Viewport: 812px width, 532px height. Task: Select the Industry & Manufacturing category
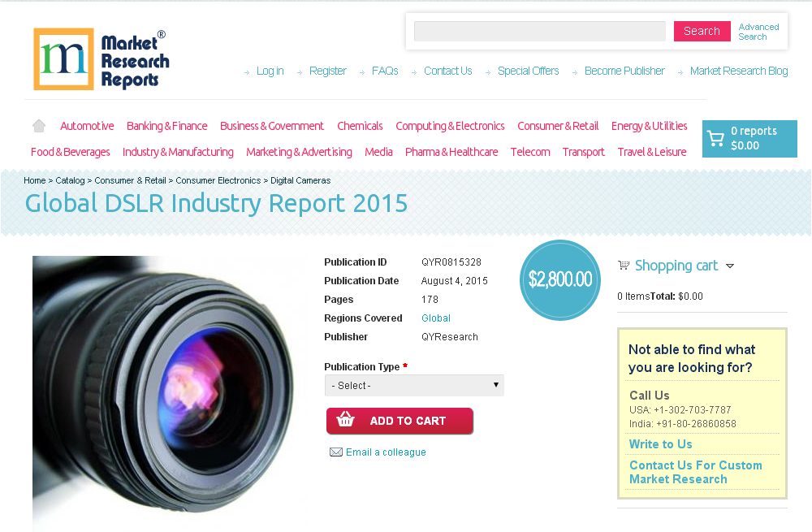pos(178,152)
